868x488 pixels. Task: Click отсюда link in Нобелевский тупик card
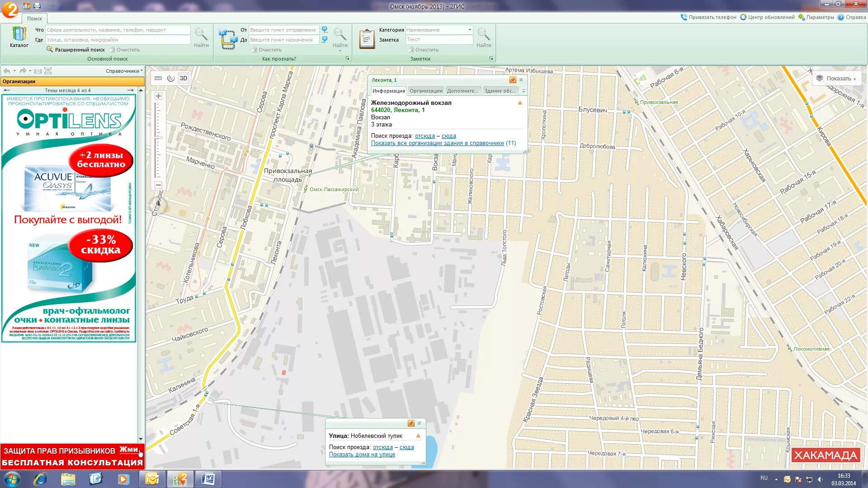[383, 447]
